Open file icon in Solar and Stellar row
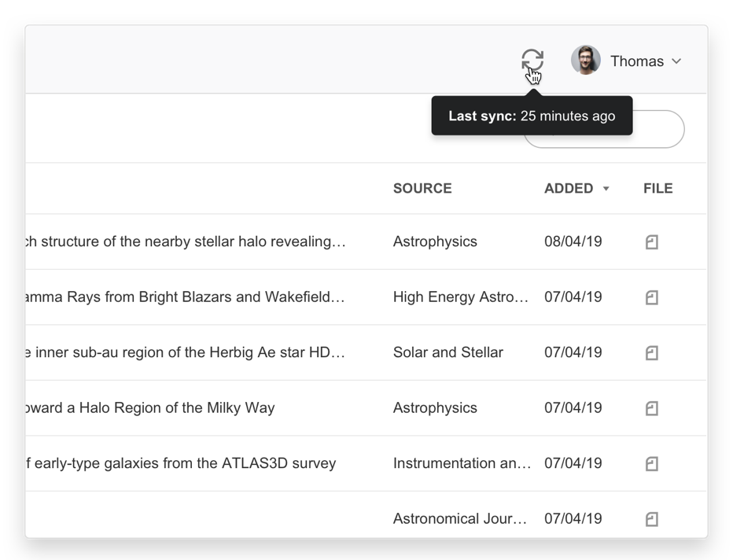This screenshot has width=733, height=560. [x=651, y=353]
